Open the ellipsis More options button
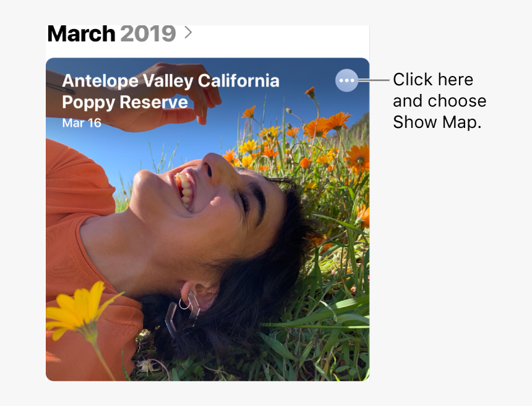 [346, 80]
